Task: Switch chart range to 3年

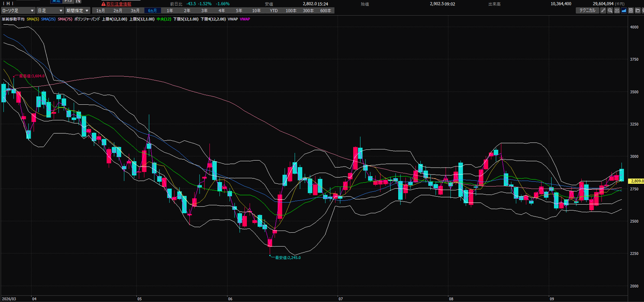Action: (204, 10)
